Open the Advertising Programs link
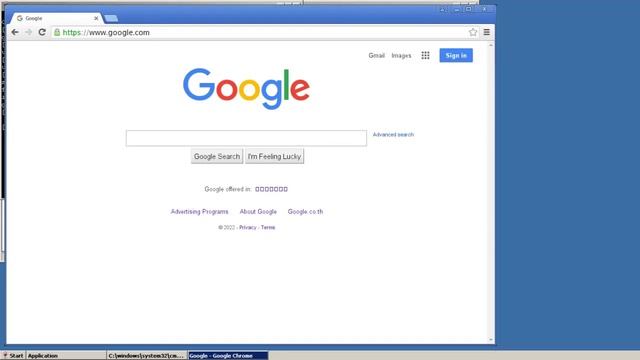640x360 pixels. coord(199,211)
